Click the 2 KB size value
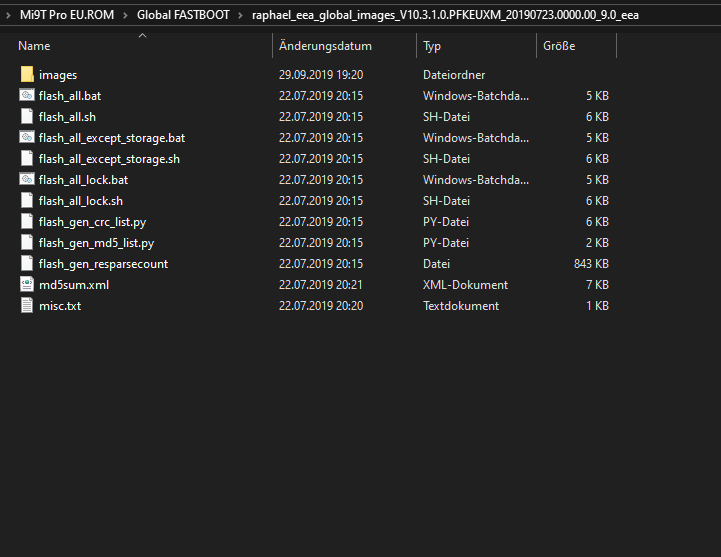The image size is (721, 557). [x=597, y=242]
